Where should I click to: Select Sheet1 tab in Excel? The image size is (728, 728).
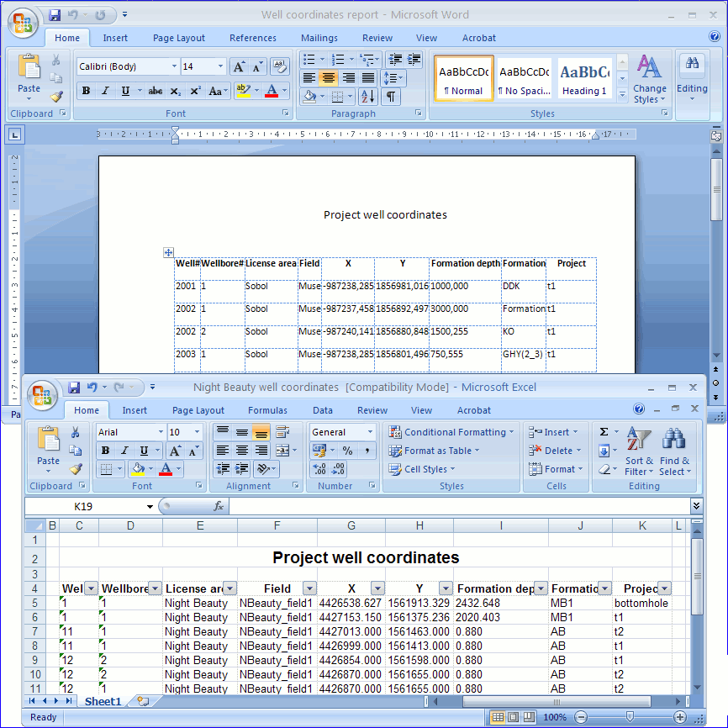103,702
